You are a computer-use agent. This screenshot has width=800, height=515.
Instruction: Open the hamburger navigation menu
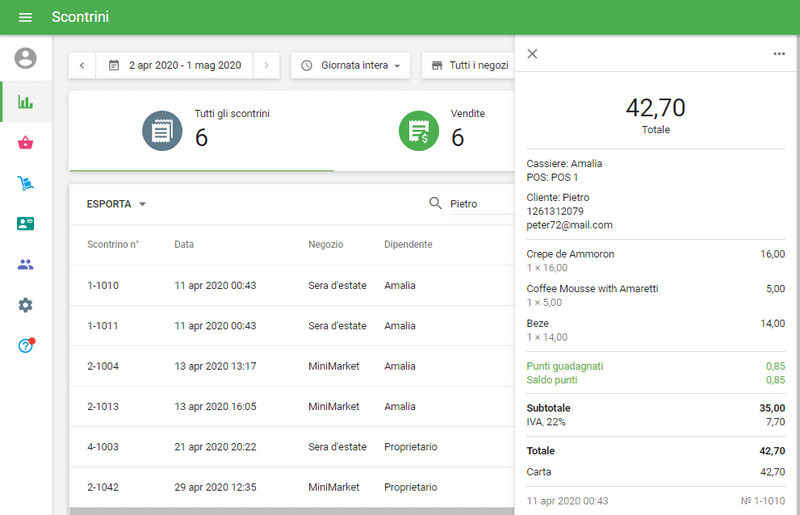click(25, 17)
